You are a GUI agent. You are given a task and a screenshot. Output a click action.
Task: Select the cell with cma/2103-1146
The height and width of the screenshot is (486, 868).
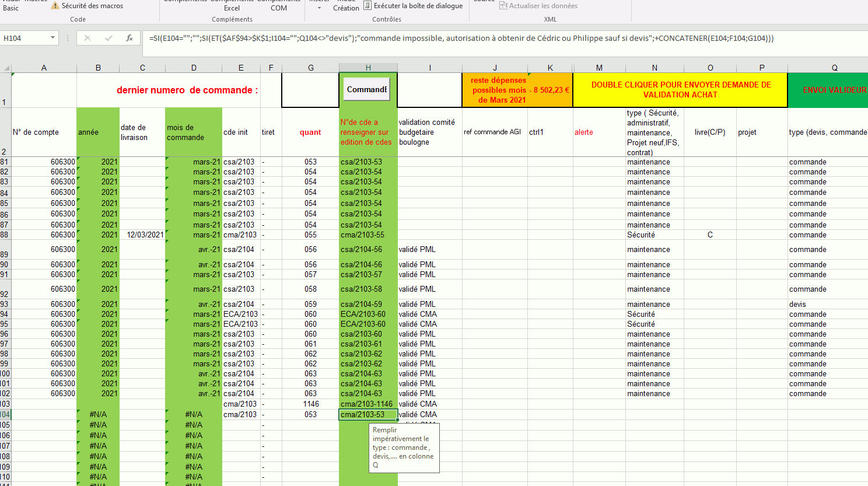(x=367, y=404)
